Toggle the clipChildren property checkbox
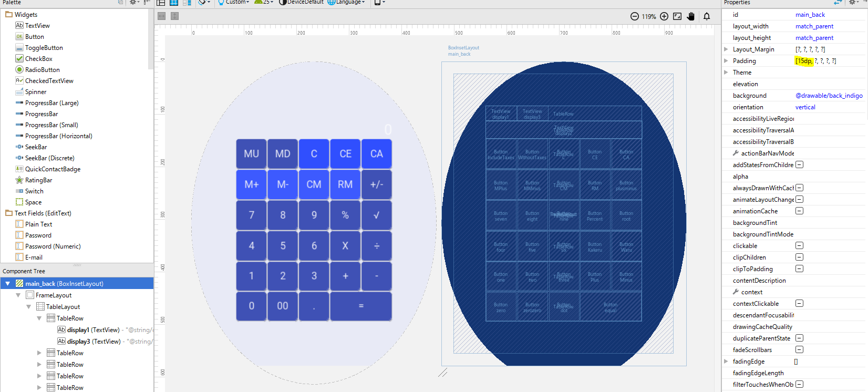 click(x=799, y=257)
